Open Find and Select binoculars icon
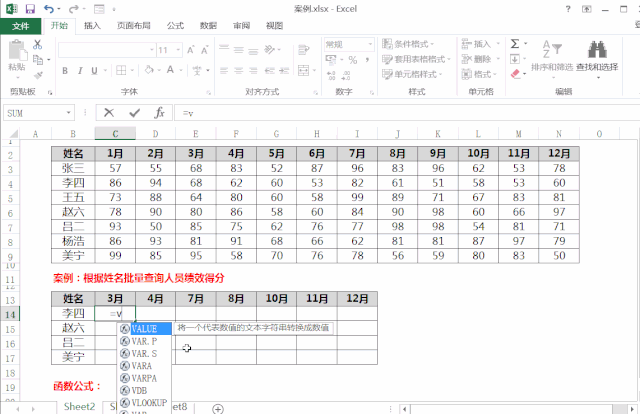Viewport: 640px width, 414px height. coord(597,50)
